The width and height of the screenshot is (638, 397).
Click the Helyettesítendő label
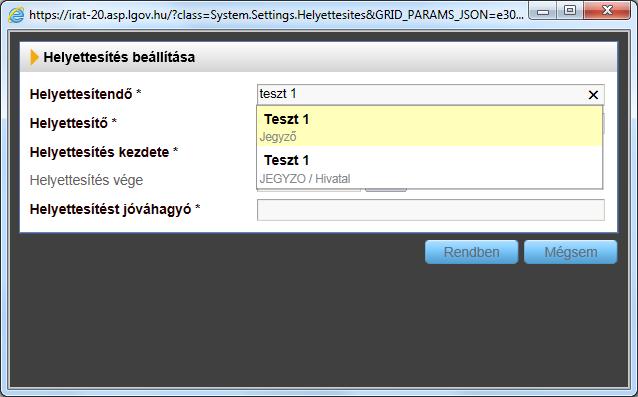point(85,94)
